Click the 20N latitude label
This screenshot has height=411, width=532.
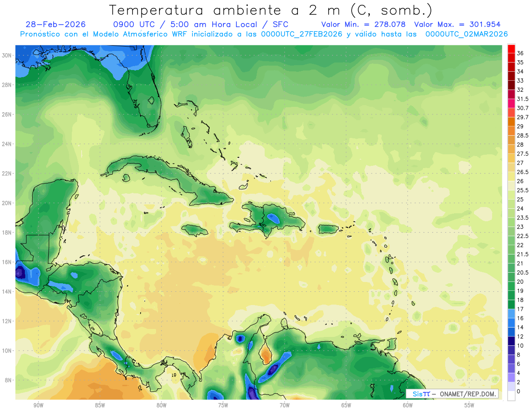click(x=7, y=203)
